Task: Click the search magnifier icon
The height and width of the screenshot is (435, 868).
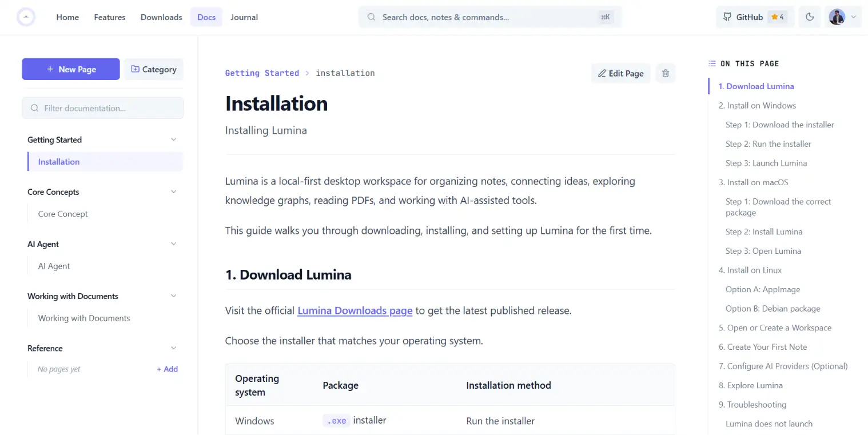Action: (372, 17)
